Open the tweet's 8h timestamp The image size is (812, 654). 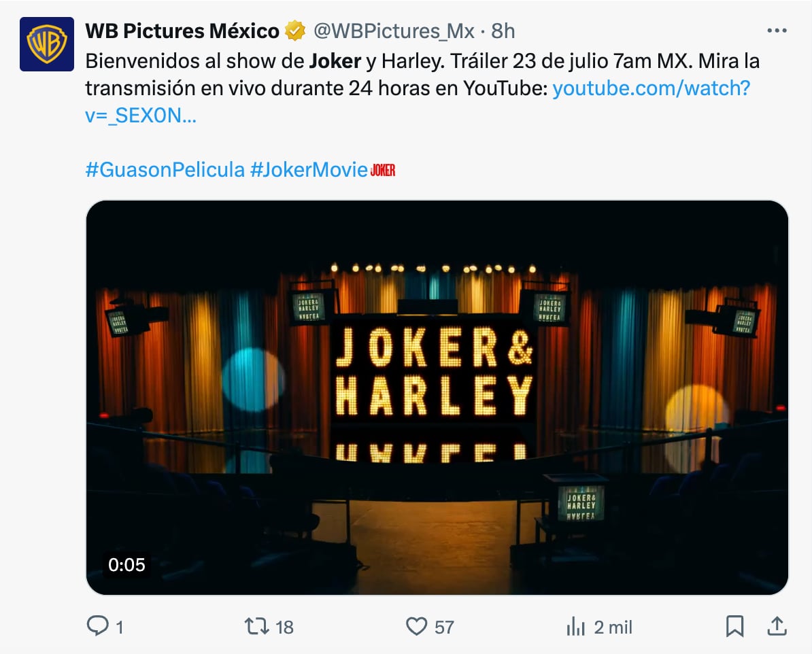[503, 31]
